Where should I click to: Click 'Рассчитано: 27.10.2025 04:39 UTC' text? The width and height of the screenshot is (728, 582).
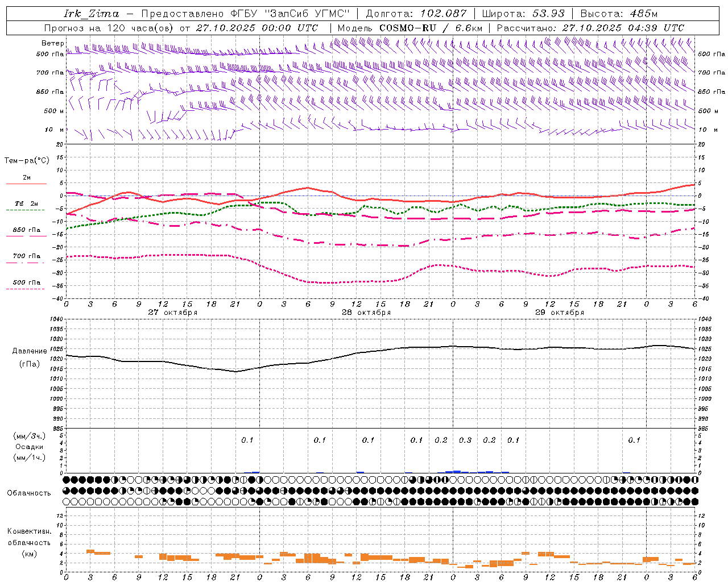click(x=590, y=28)
